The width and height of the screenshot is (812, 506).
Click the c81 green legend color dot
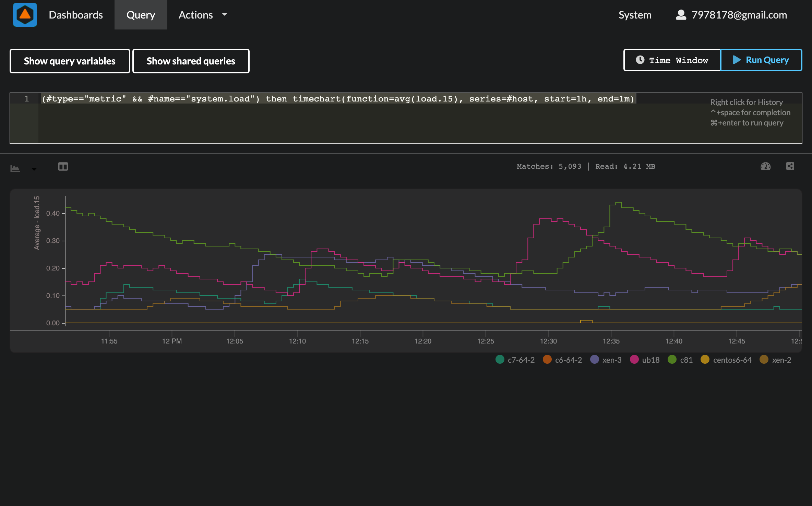point(672,359)
